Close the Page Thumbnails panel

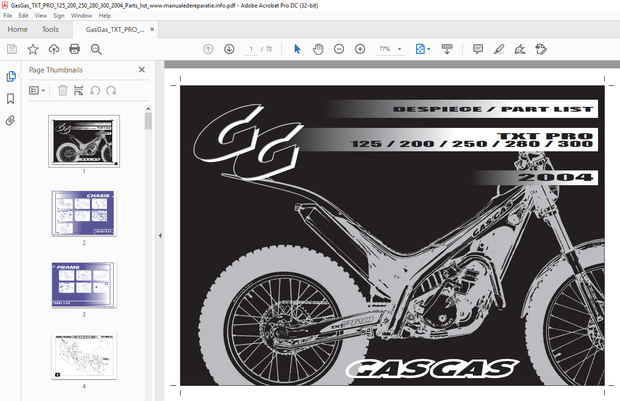(x=142, y=70)
